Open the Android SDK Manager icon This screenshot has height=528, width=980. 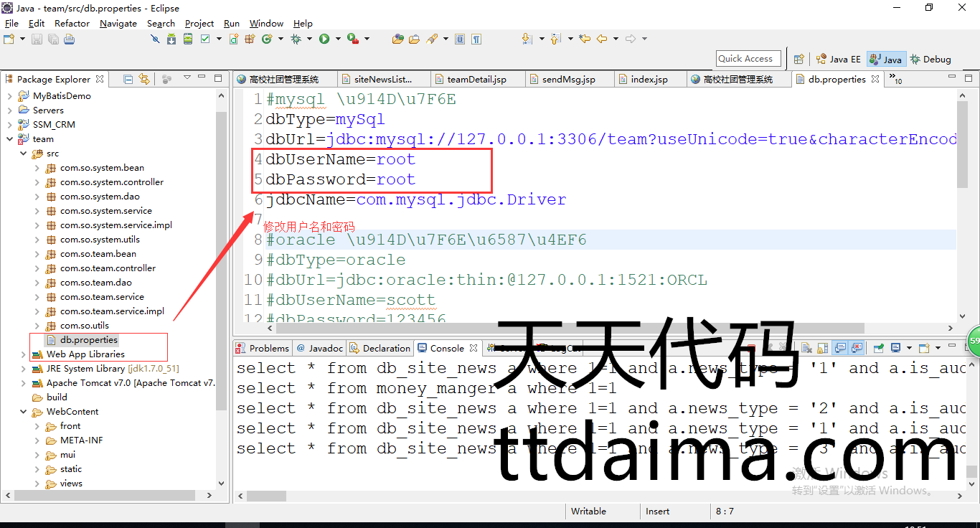171,39
